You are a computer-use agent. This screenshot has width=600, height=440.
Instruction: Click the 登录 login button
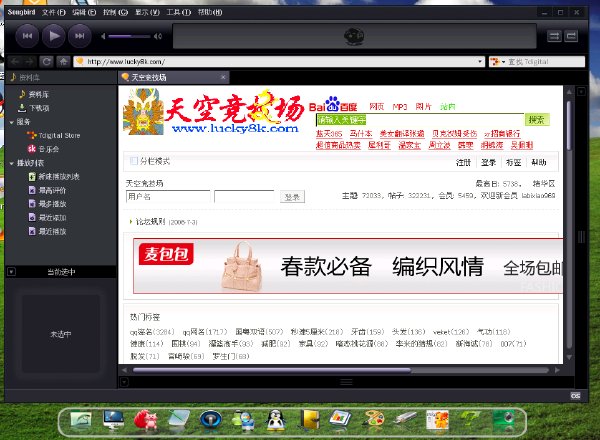(292, 197)
